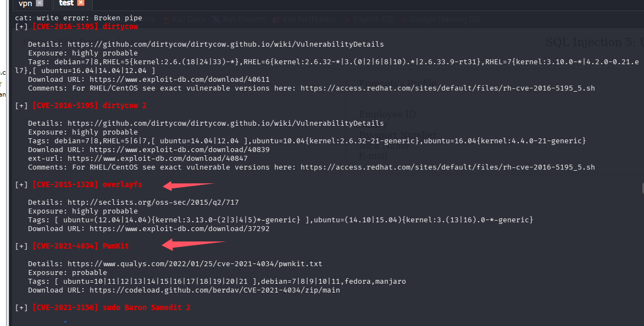
Task: Follow the exploit-db download 40839 URL
Action: (x=180, y=150)
